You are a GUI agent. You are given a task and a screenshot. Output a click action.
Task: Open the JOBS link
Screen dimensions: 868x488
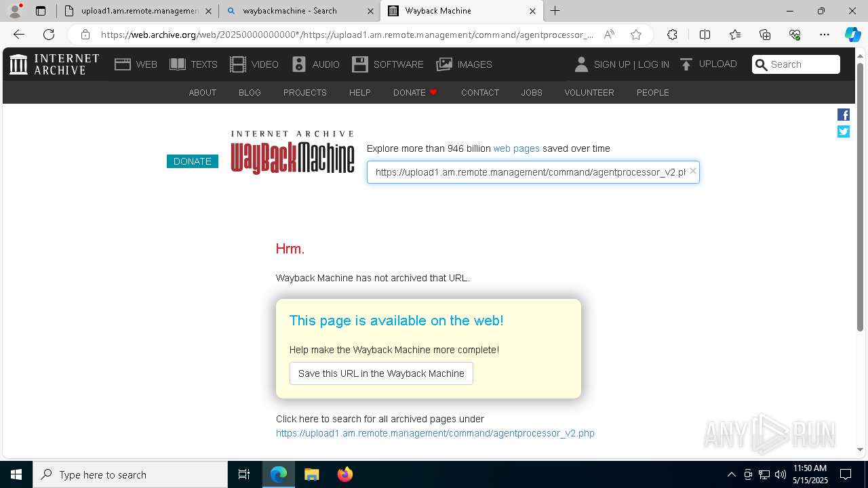pos(532,92)
